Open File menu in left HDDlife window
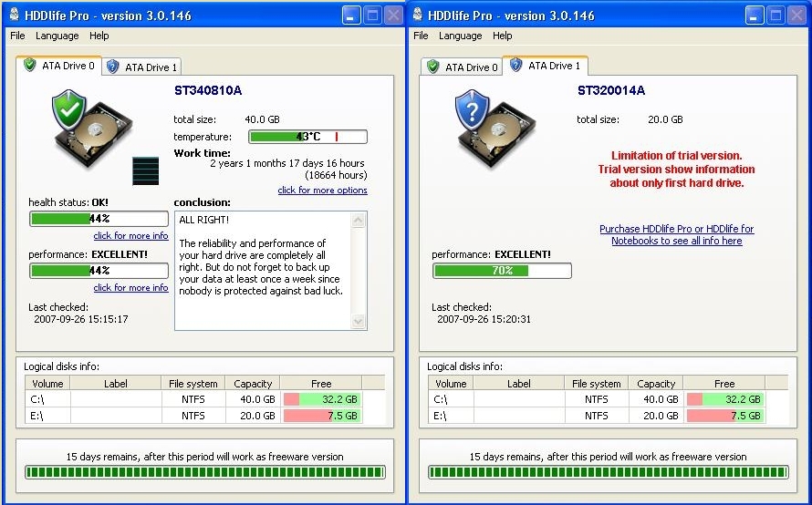812x505 pixels. (x=17, y=36)
